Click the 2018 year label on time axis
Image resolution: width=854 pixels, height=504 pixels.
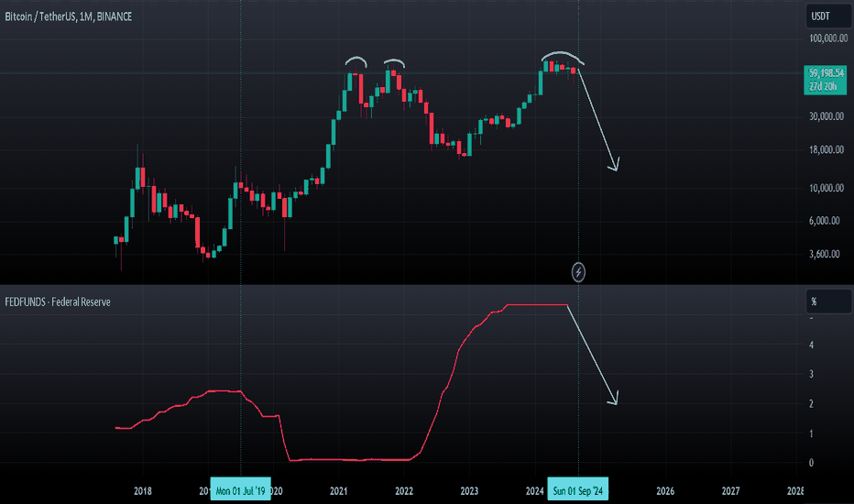[143, 491]
